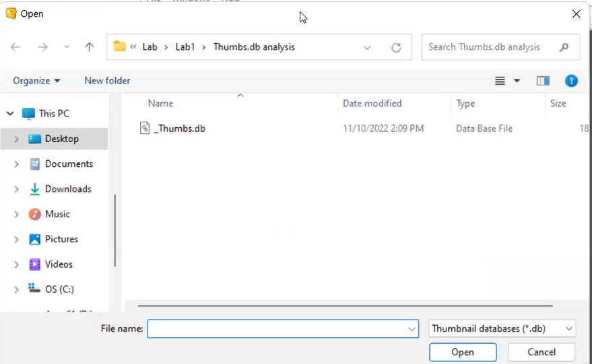Click the Help question mark icon
The image size is (592, 364).
[571, 81]
